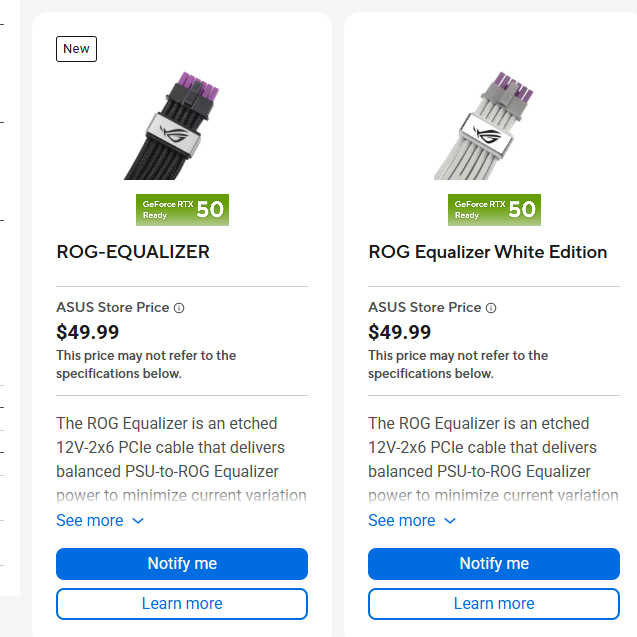Screen dimensions: 637x637
Task: Click chevron next to White Edition See more
Action: [450, 521]
